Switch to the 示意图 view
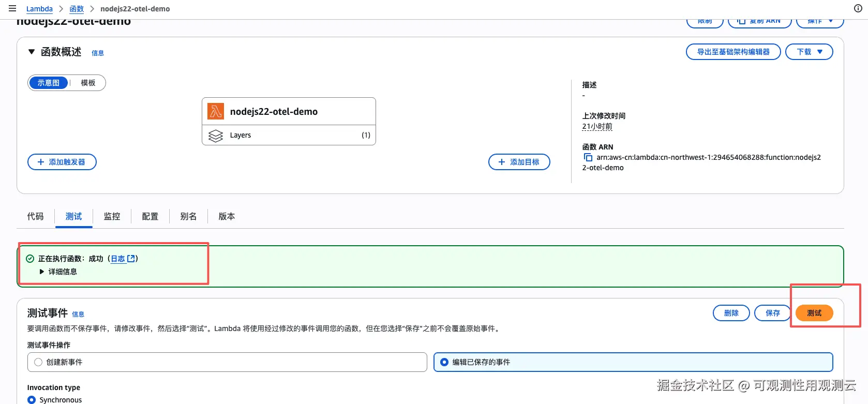The image size is (868, 404). coord(49,83)
